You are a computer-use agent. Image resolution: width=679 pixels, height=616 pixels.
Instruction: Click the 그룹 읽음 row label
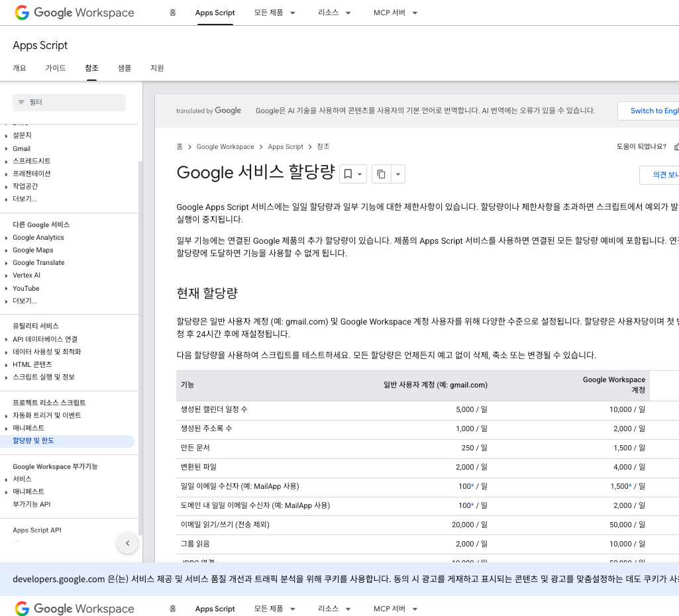pos(195,544)
